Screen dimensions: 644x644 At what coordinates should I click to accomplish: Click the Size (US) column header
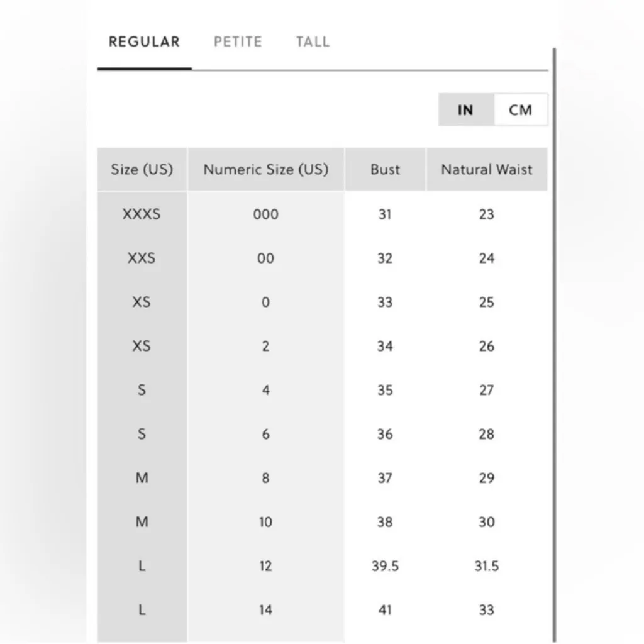[x=142, y=170]
